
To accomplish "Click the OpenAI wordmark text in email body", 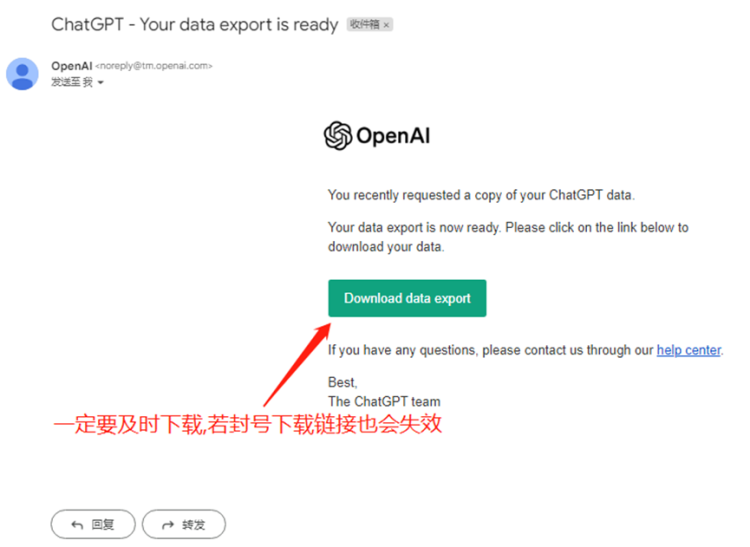I will (x=393, y=136).
